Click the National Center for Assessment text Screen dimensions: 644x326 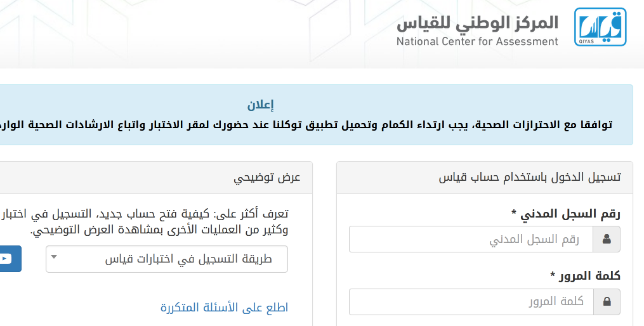pos(477,41)
